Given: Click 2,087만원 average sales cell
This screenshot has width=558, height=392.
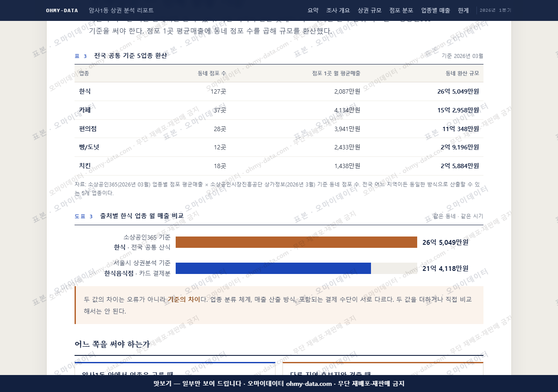Looking at the screenshot, I should (347, 91).
